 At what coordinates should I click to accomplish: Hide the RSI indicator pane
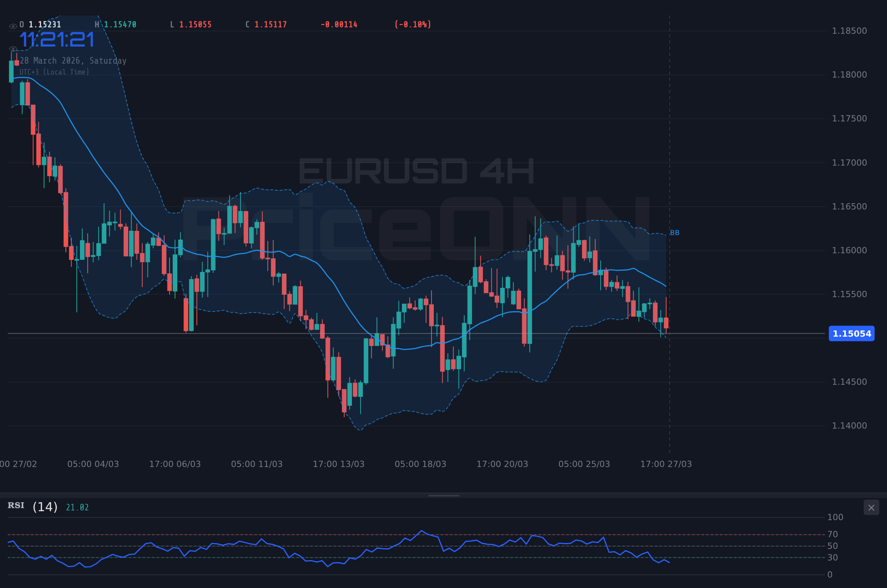871,507
